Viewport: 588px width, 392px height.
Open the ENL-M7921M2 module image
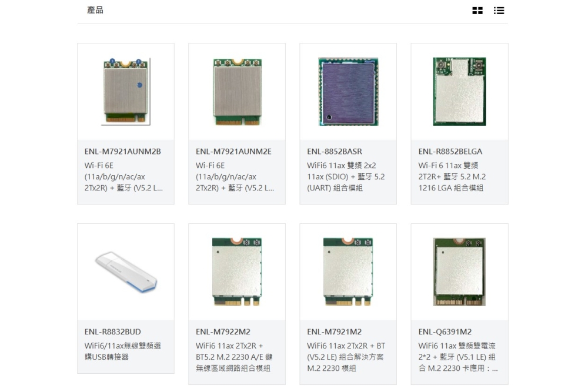point(348,272)
